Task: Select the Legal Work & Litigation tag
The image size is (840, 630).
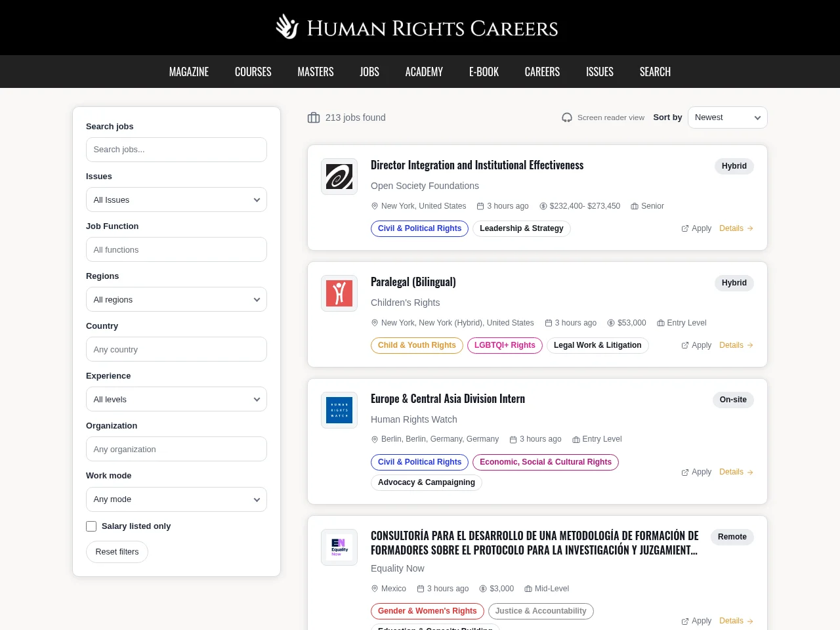Action: point(598,345)
